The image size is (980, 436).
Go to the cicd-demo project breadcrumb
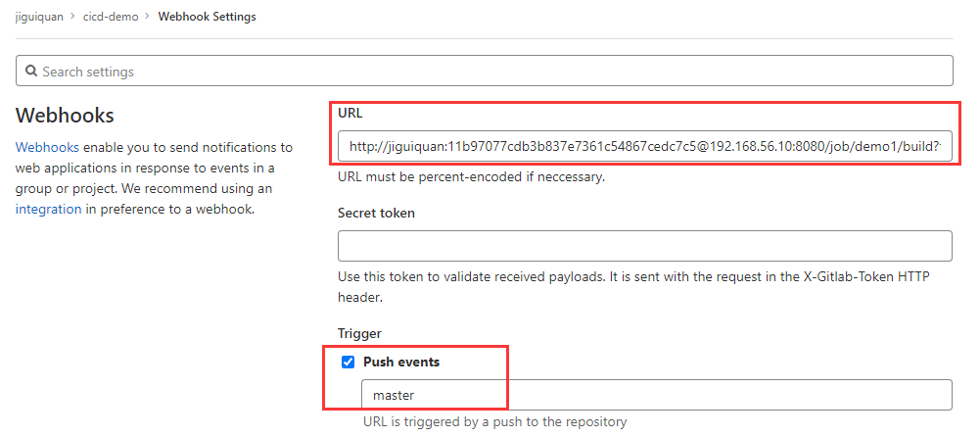point(111,17)
